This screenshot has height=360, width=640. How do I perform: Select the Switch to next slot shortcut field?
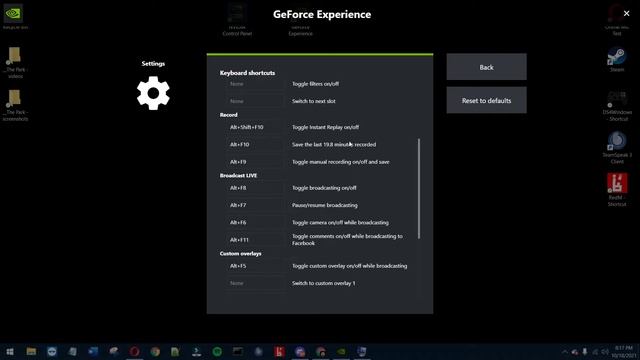coord(254,101)
